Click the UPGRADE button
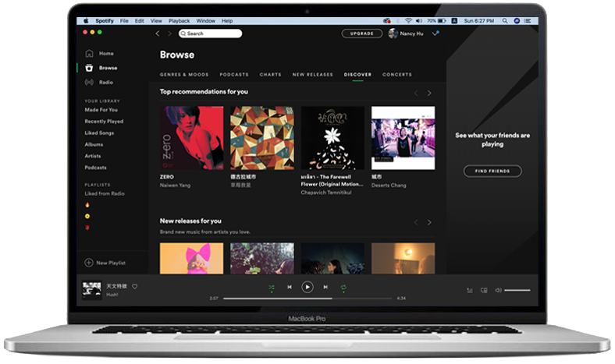615x364 pixels. (x=361, y=34)
